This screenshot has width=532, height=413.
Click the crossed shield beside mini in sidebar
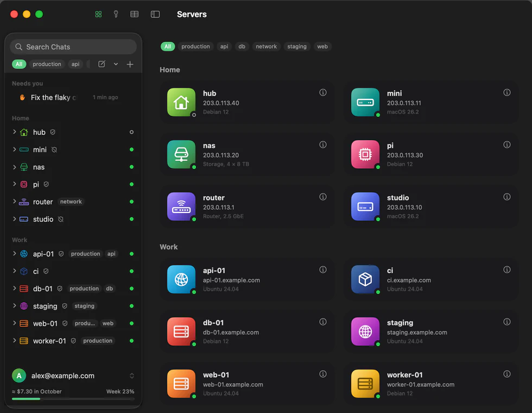pos(54,149)
